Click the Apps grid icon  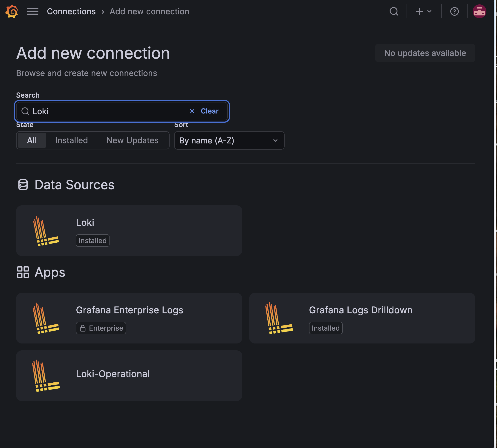point(23,272)
